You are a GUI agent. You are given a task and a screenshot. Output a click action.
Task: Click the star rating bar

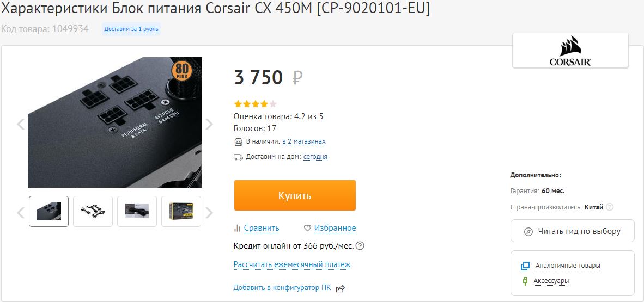click(x=255, y=104)
